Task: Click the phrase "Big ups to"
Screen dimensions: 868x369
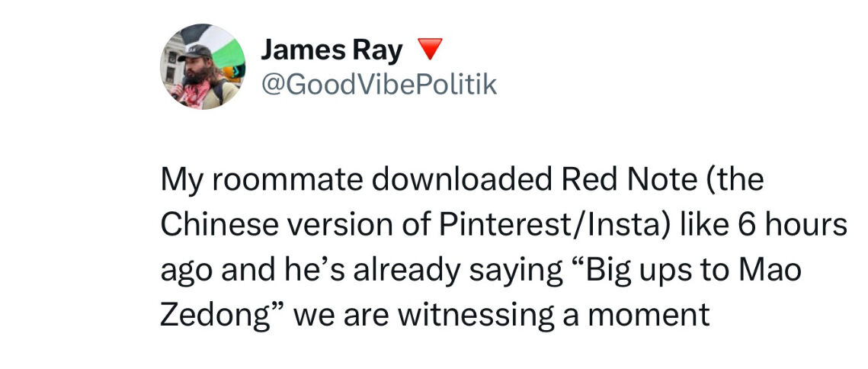Action: 635,270
